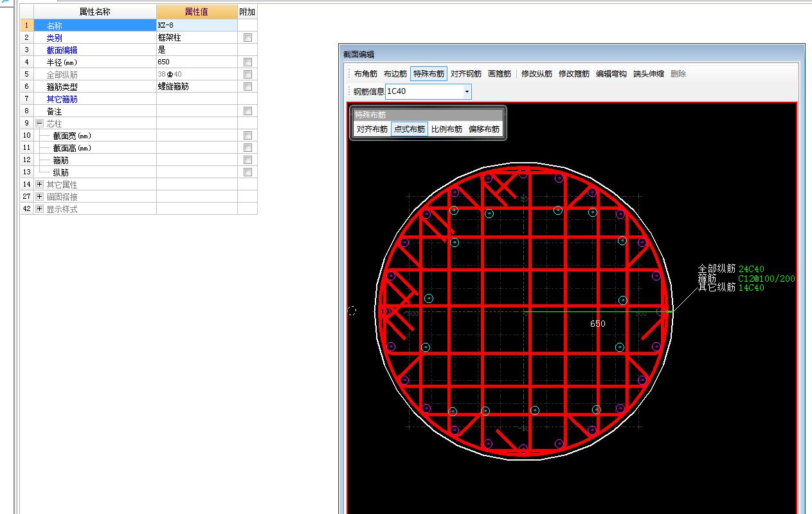
Task: Select the 截面编辑 property label
Action: 62,50
